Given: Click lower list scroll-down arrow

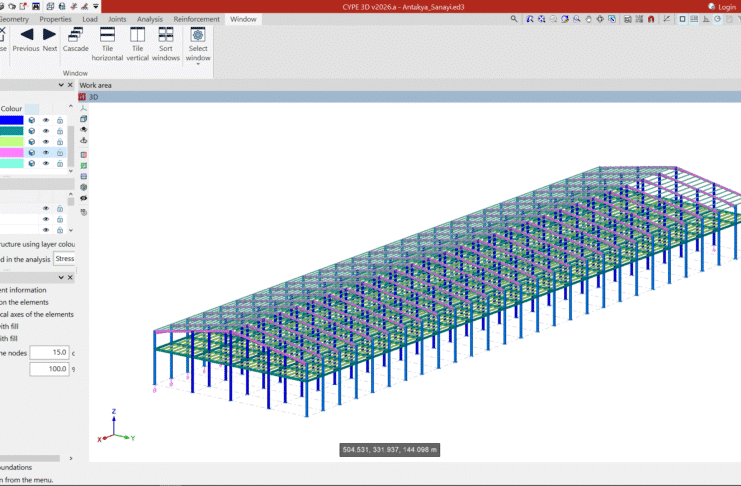Looking at the screenshot, I should [71, 230].
